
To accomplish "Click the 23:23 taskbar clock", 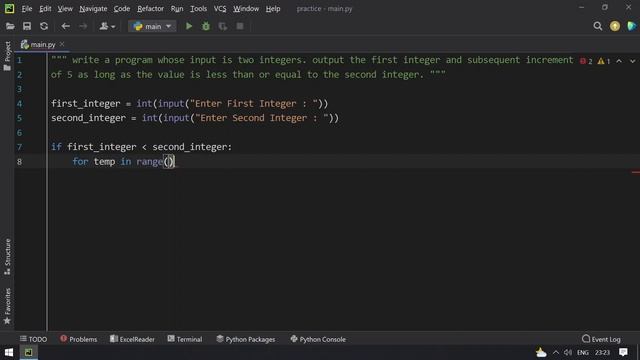I will pyautogui.click(x=602, y=352).
